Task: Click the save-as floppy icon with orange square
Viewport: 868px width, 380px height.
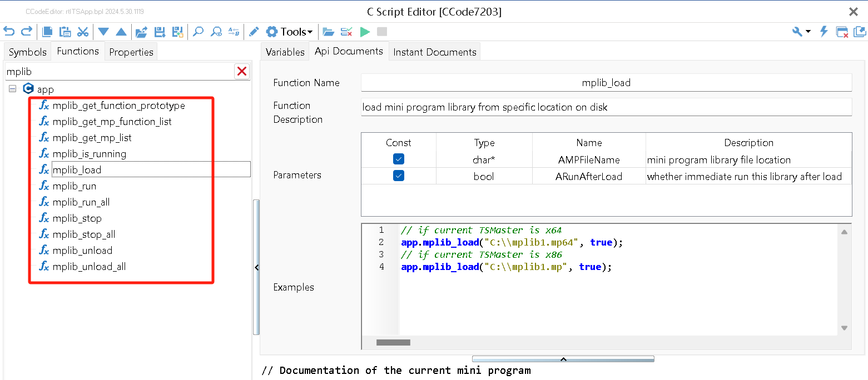Action: [x=177, y=32]
